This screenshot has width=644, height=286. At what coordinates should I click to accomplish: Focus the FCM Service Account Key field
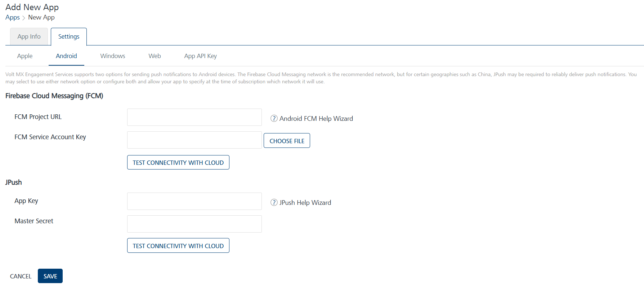(x=194, y=140)
